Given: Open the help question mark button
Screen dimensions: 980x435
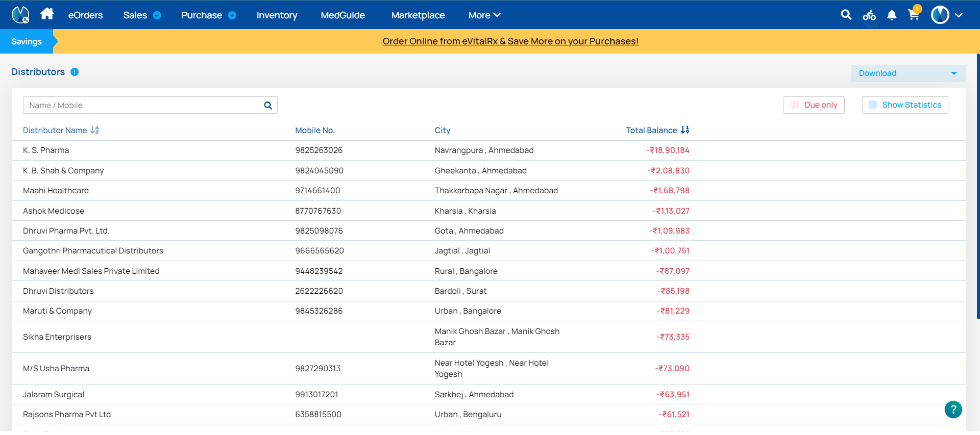Looking at the screenshot, I should click(953, 409).
